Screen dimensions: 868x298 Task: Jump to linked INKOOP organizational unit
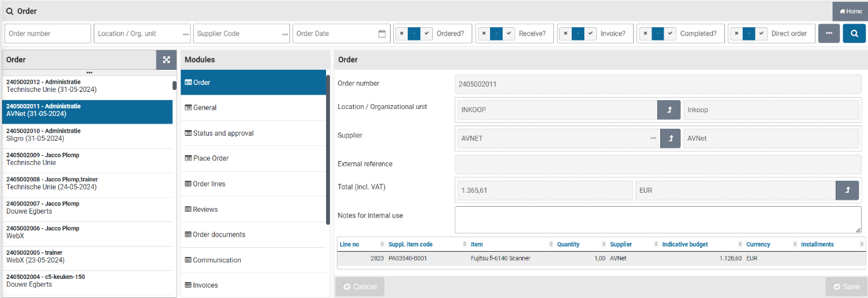[x=669, y=110]
